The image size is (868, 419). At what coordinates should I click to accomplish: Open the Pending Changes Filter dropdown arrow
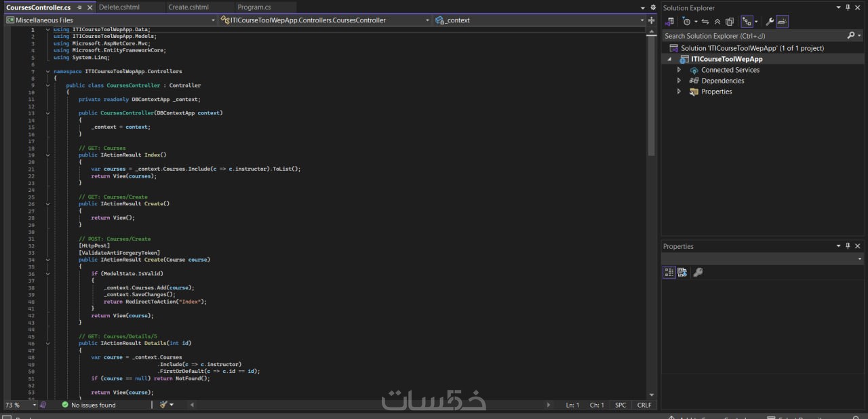[x=696, y=22]
